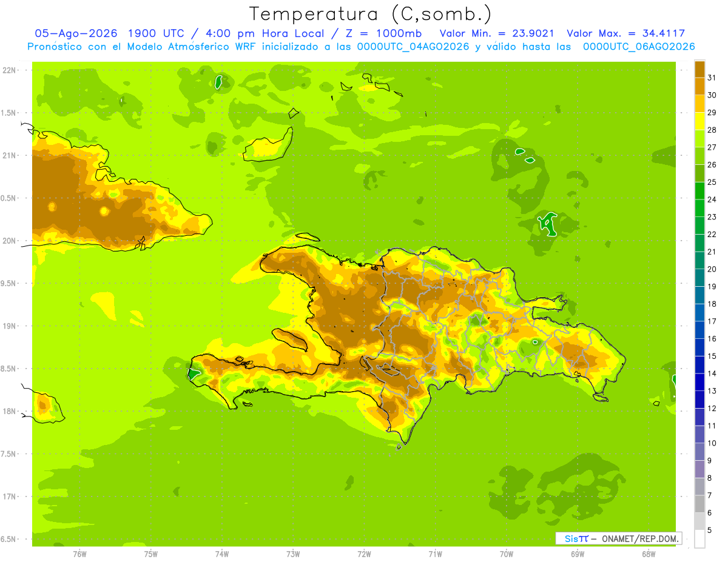This screenshot has height=562, width=728.
Task: Click the legend value "6"
Action: point(710,513)
